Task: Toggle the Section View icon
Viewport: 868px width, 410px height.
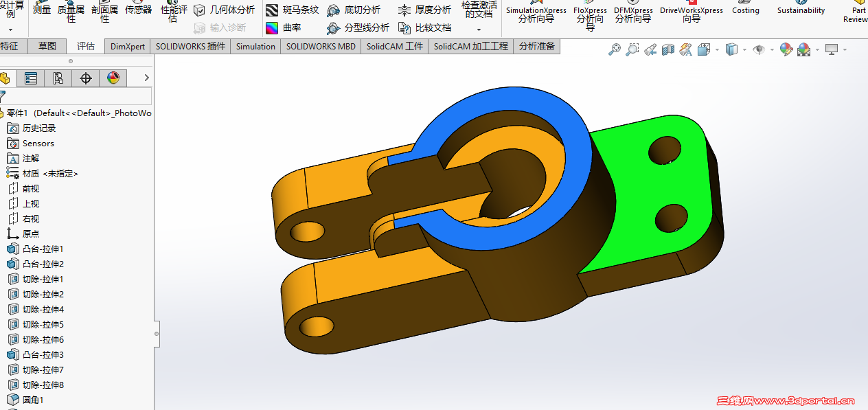Action: tap(668, 49)
